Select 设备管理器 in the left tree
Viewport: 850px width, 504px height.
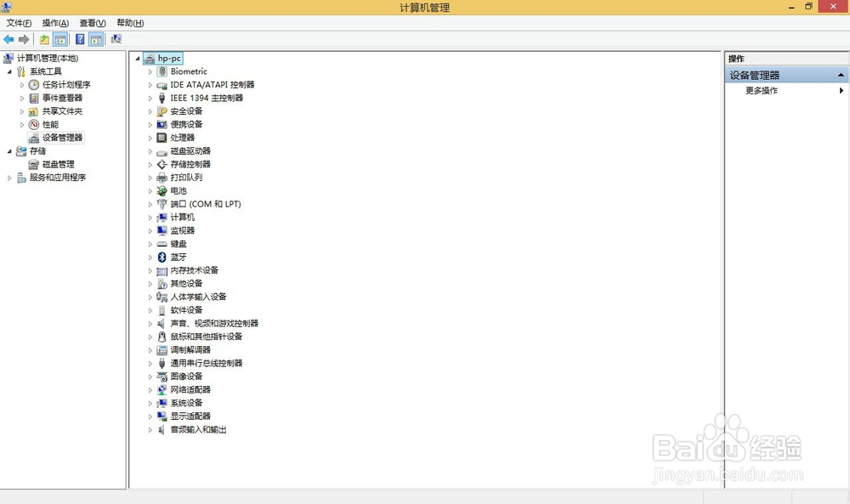coord(62,138)
